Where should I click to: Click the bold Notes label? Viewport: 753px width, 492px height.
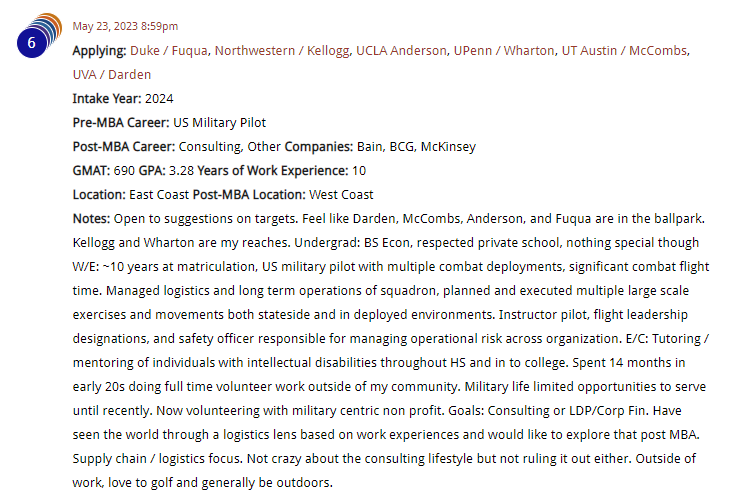tap(91, 219)
